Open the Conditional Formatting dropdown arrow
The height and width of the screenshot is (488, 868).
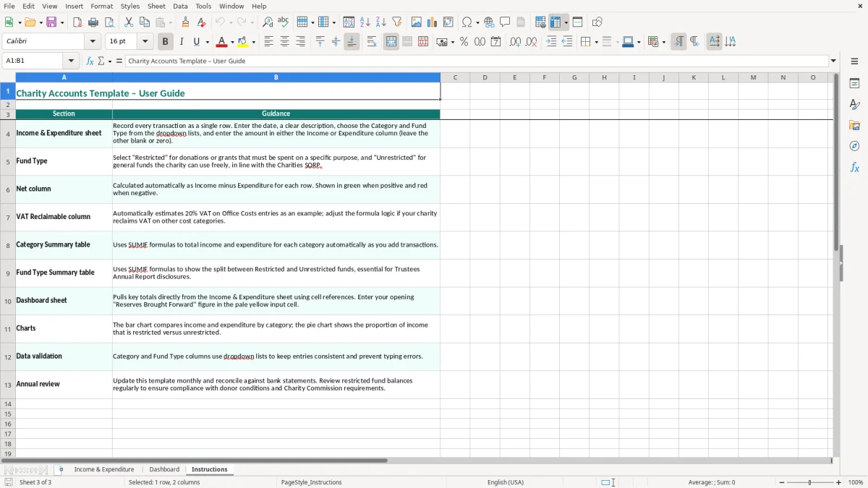(x=663, y=42)
